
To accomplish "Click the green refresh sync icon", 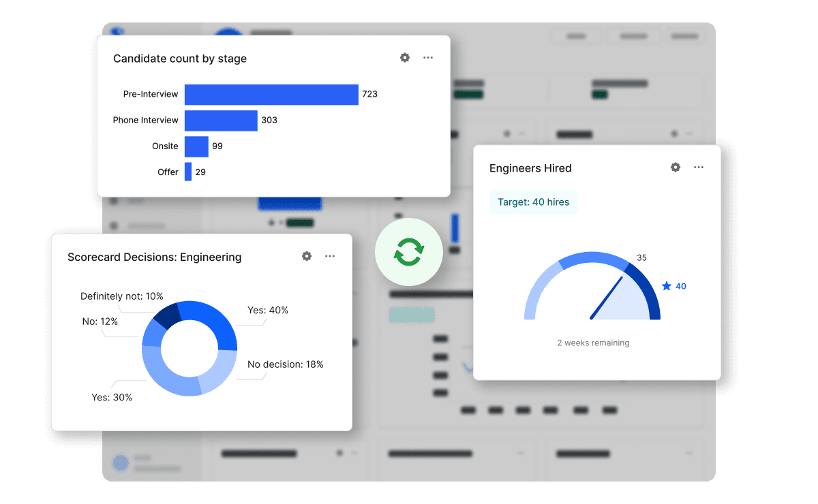I will point(409,252).
